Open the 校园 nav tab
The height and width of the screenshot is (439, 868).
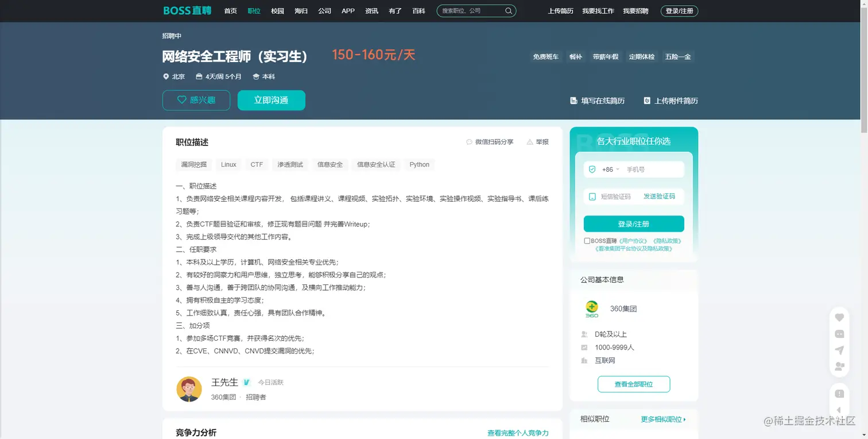pyautogui.click(x=277, y=11)
